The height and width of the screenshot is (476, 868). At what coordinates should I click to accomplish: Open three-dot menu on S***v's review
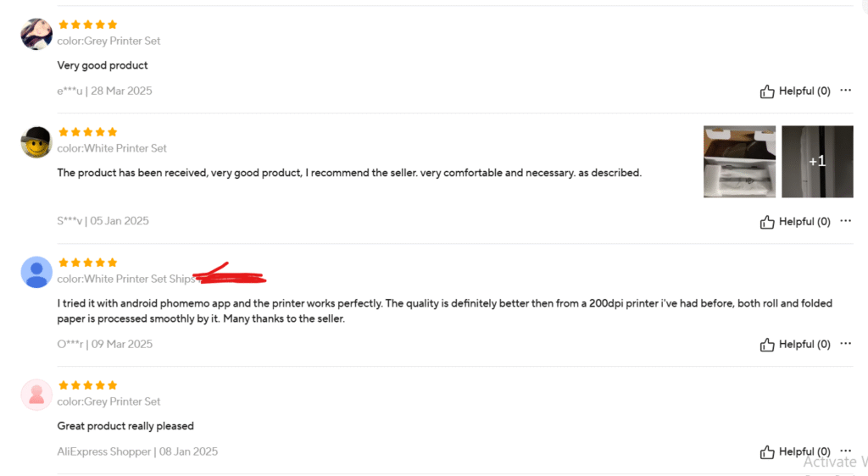[845, 221]
